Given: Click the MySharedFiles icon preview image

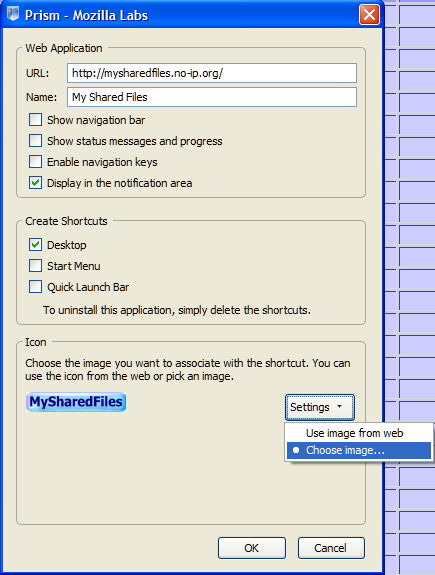Looking at the screenshot, I should pos(76,402).
